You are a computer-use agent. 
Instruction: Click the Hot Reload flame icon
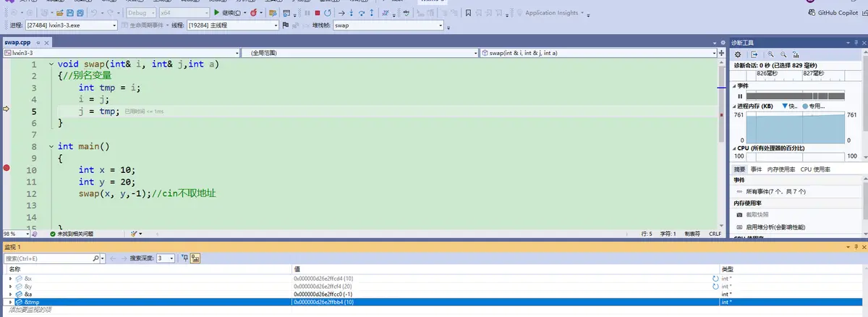point(253,13)
